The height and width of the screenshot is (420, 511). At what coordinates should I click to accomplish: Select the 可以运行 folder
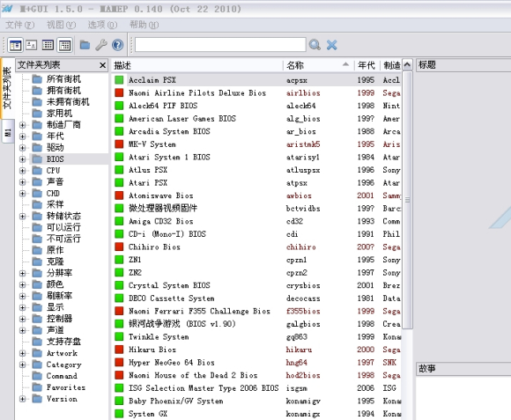click(56, 227)
